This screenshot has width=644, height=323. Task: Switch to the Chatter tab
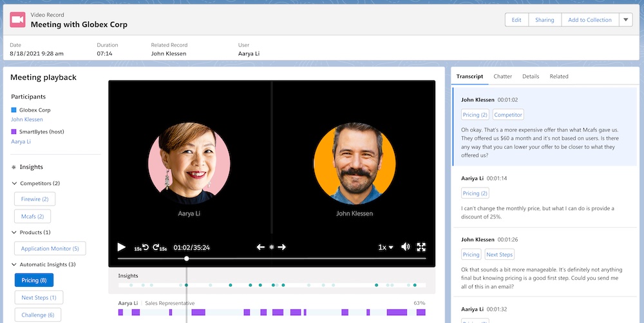tap(502, 76)
